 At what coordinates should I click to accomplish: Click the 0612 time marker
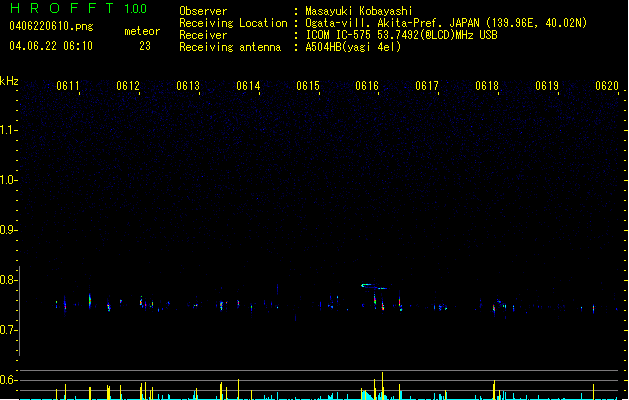(128, 86)
